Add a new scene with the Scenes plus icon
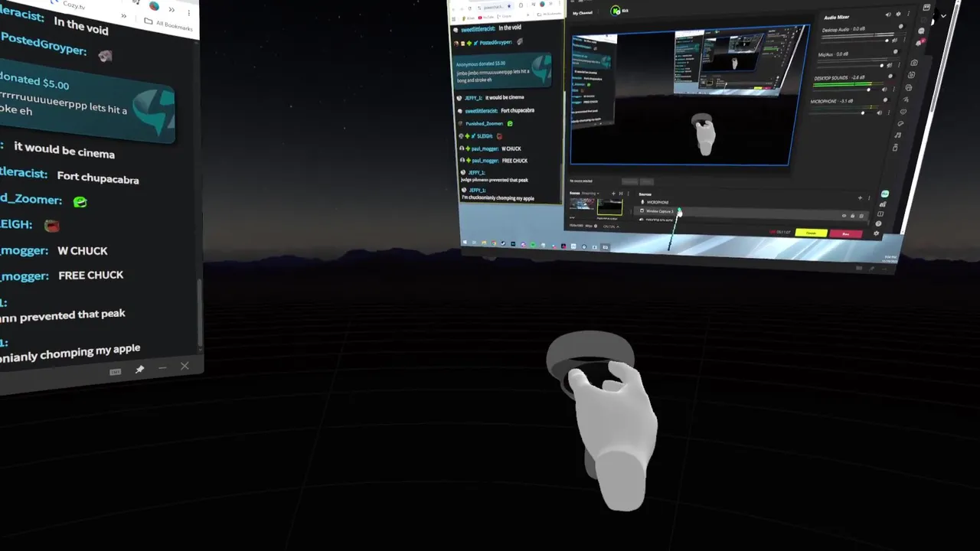Screen dimensions: 980x551 click(613, 194)
